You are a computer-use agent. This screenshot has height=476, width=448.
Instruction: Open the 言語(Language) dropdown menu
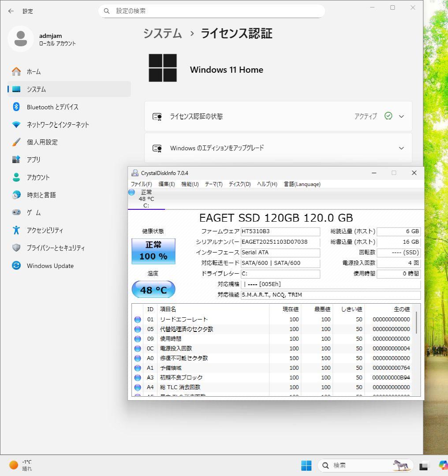coord(302,184)
